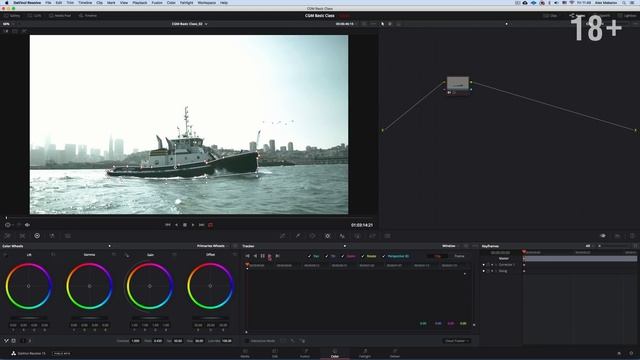Viewport: 640px width, 360px height.
Task: Open the Color Match palette
Action: tap(22, 236)
